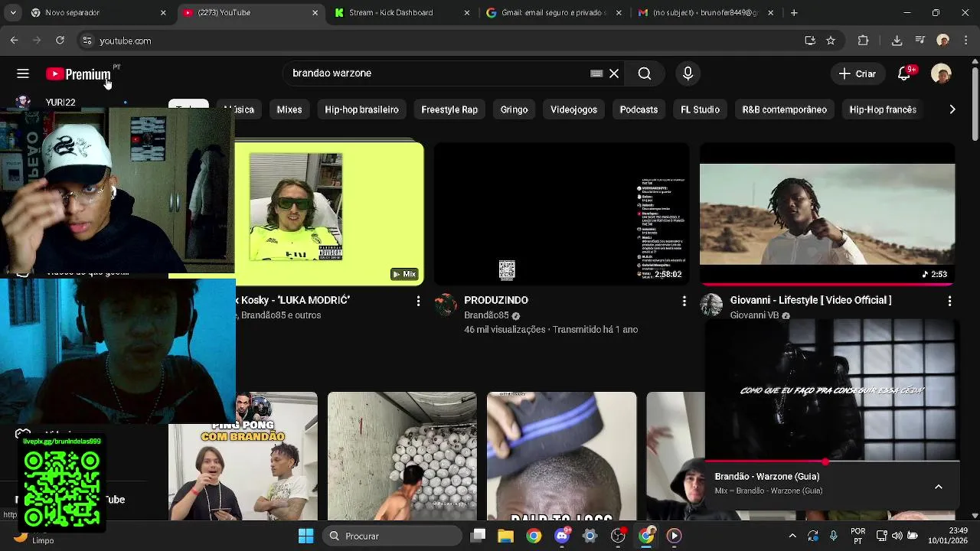Open the PRODUZINDO stream thumbnail
This screenshot has height=551, width=980.
coord(561,214)
